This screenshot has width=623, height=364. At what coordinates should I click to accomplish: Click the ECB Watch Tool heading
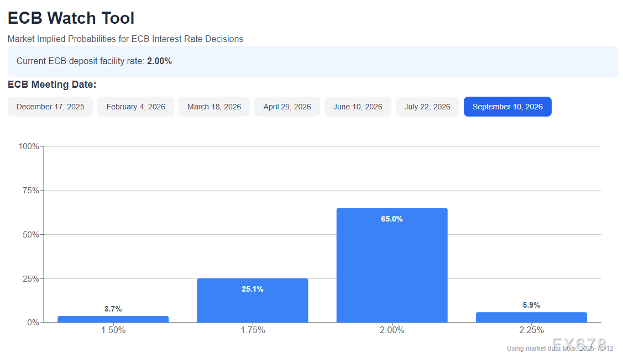71,18
